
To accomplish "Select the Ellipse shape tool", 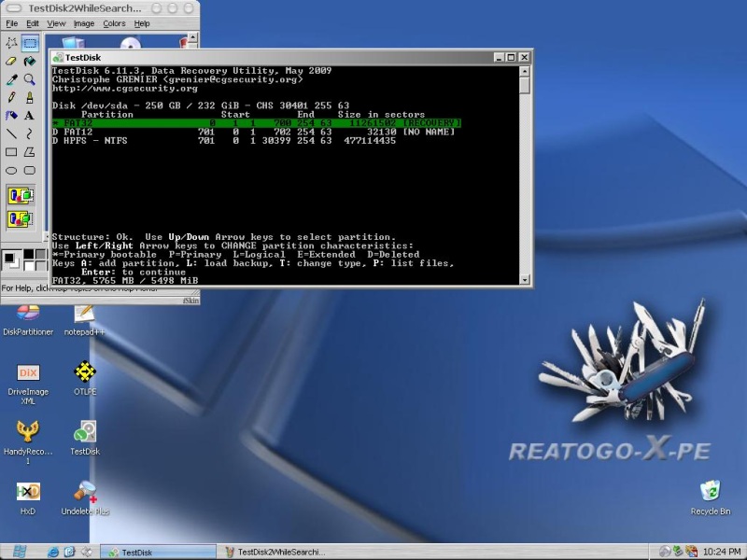I will pyautogui.click(x=11, y=170).
